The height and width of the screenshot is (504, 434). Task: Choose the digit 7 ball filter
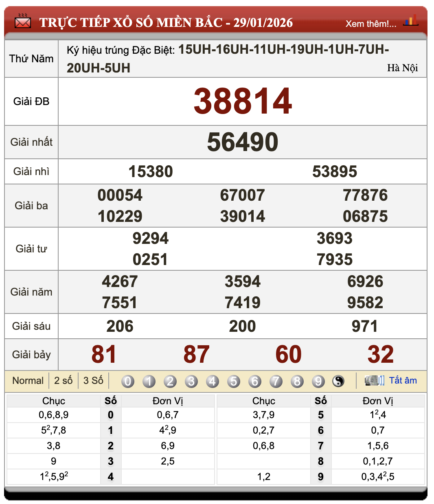point(276,381)
